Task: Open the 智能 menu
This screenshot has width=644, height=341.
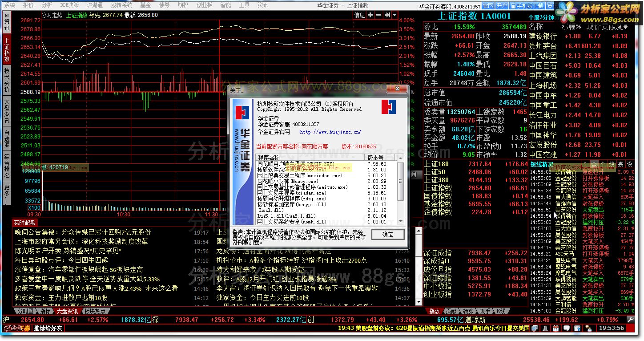Action: (x=225, y=5)
